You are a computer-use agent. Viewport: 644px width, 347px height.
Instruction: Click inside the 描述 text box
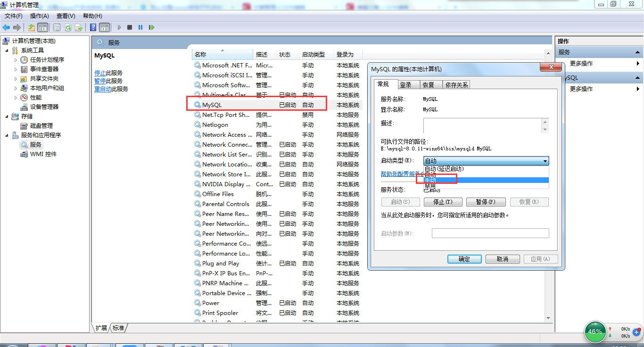click(482, 125)
